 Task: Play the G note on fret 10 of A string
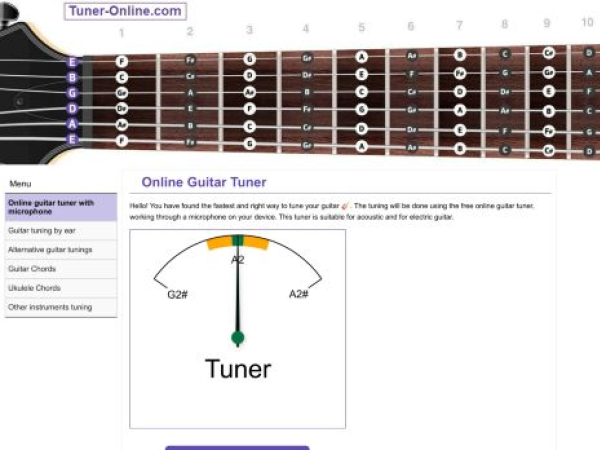589,132
